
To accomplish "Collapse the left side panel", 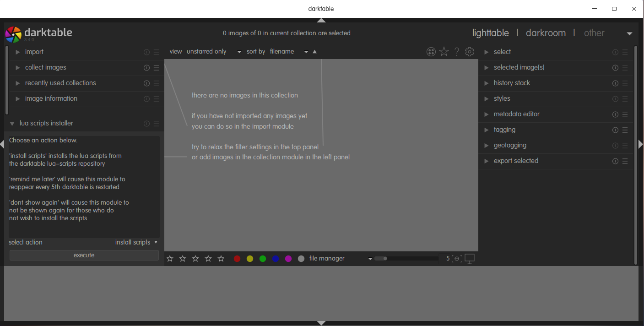I will [x=2, y=144].
